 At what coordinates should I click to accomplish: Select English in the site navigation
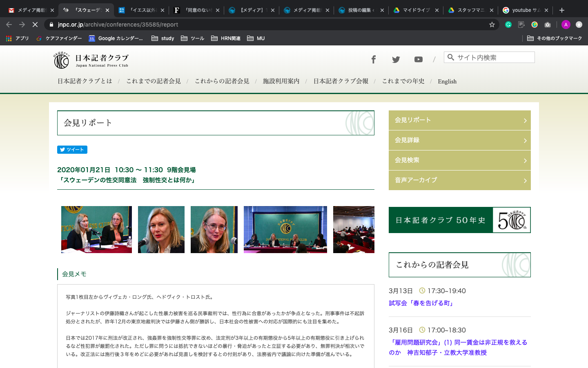coord(447,81)
